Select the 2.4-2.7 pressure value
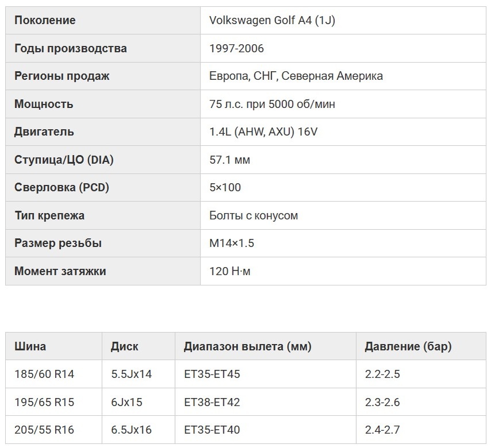Image resolution: width=491 pixels, height=448 pixels. coord(382,430)
